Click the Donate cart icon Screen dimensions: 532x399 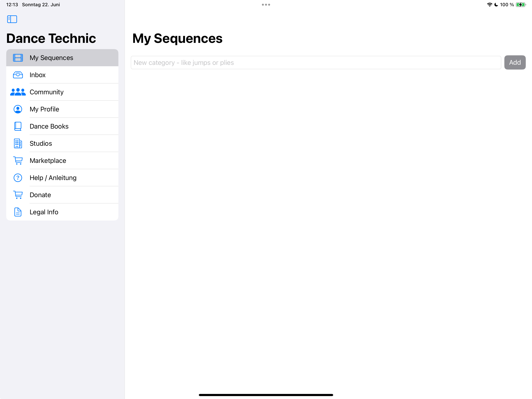[x=18, y=195]
